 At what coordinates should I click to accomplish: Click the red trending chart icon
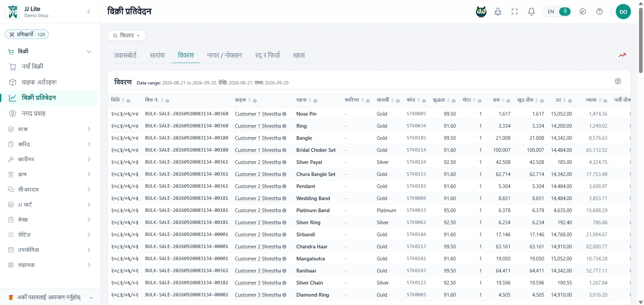point(622,55)
